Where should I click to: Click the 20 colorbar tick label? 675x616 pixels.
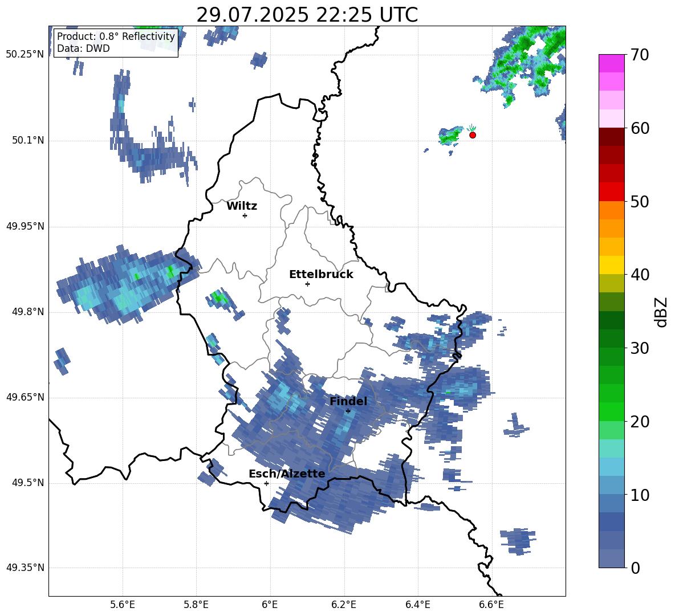639,421
